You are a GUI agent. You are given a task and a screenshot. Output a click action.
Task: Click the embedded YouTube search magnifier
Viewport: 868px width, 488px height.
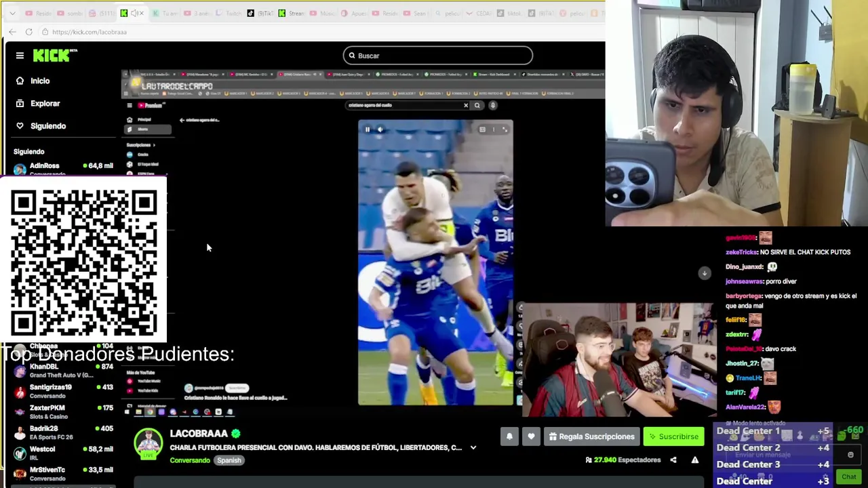click(x=477, y=105)
